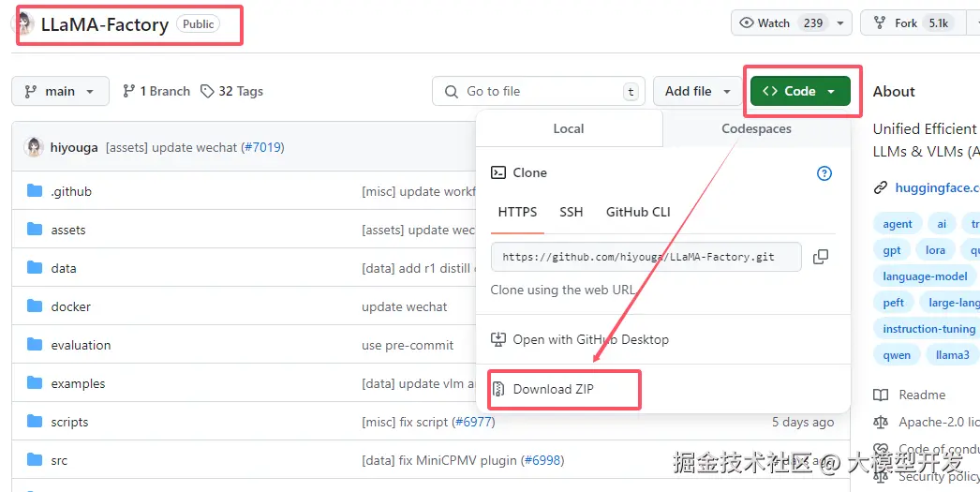980x492 pixels.
Task: Select the HTTPS clone tab
Action: (517, 212)
